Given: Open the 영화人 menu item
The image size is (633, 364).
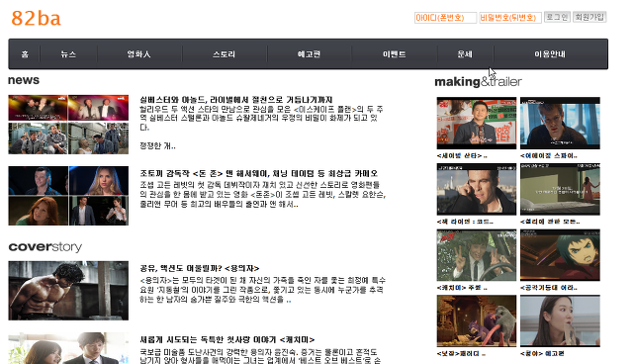Looking at the screenshot, I should 138,54.
